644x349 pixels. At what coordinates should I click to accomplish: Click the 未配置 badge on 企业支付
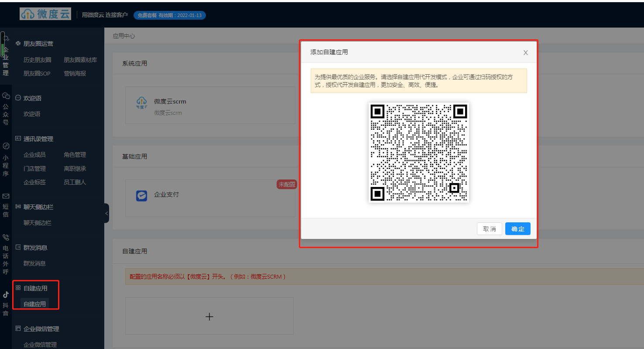(287, 184)
